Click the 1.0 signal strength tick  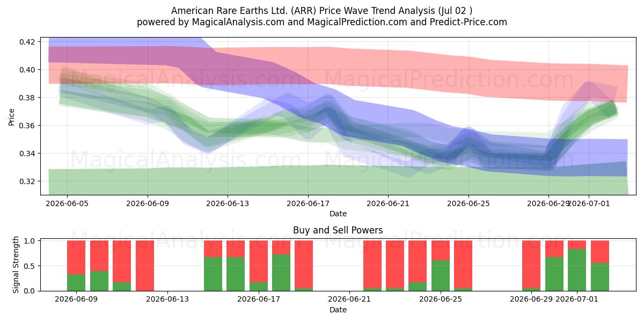click(x=30, y=241)
